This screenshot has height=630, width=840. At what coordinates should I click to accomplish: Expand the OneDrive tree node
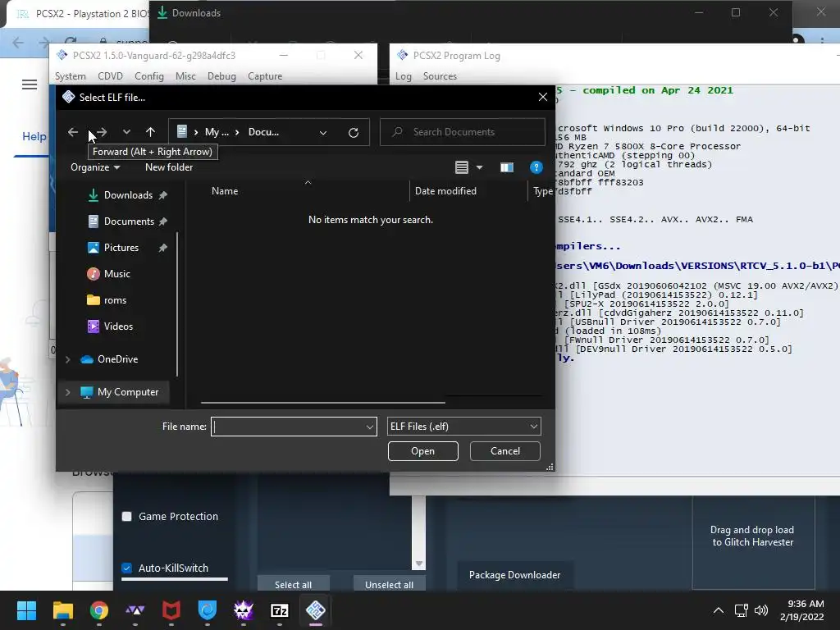pos(68,359)
